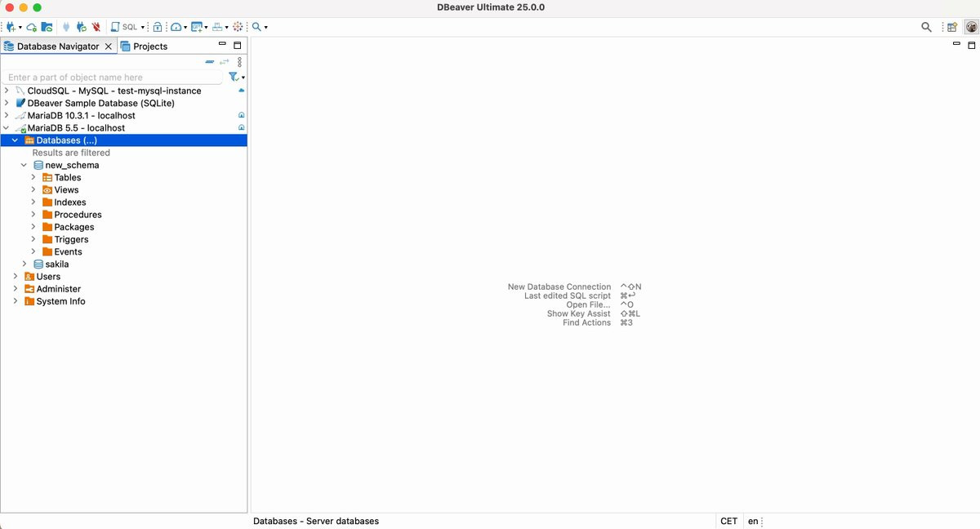This screenshot has height=529, width=980.
Task: Click the object name filter field
Action: tap(112, 78)
